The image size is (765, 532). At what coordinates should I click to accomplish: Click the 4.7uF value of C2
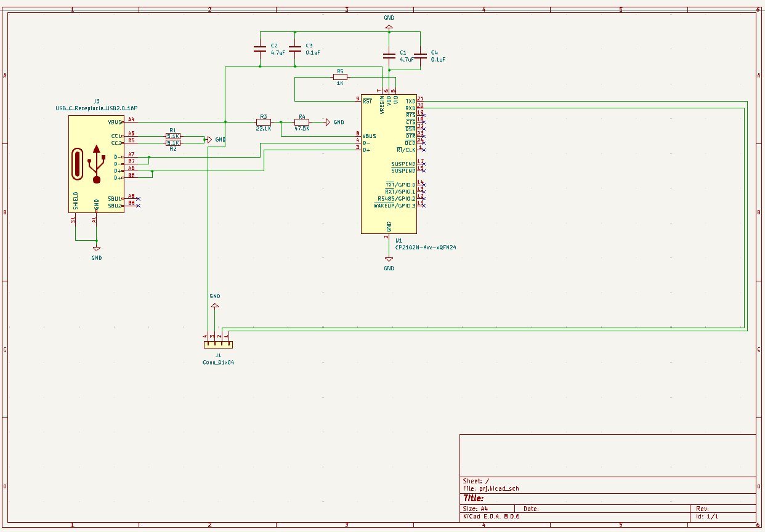(278, 53)
